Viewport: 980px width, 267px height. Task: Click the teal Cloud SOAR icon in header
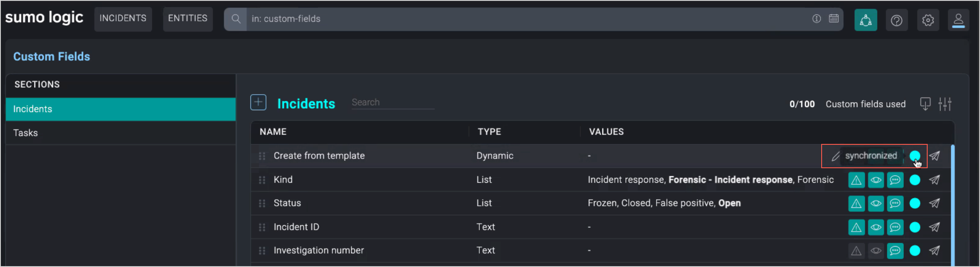(x=865, y=20)
